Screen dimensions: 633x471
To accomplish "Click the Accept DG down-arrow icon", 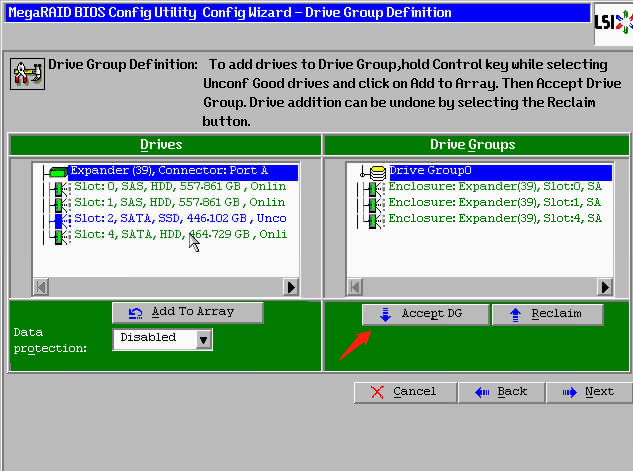I will pyautogui.click(x=385, y=314).
